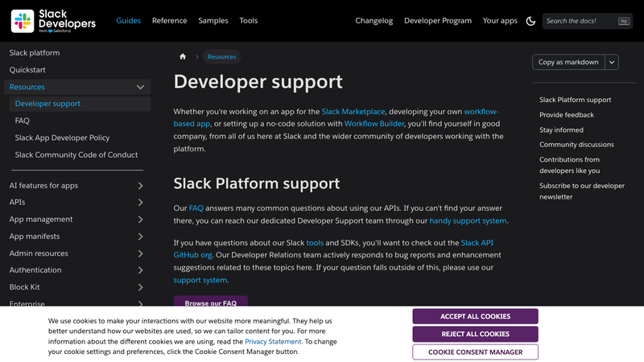Click the Slack Developers logo
644x362 pixels.
[53, 21]
